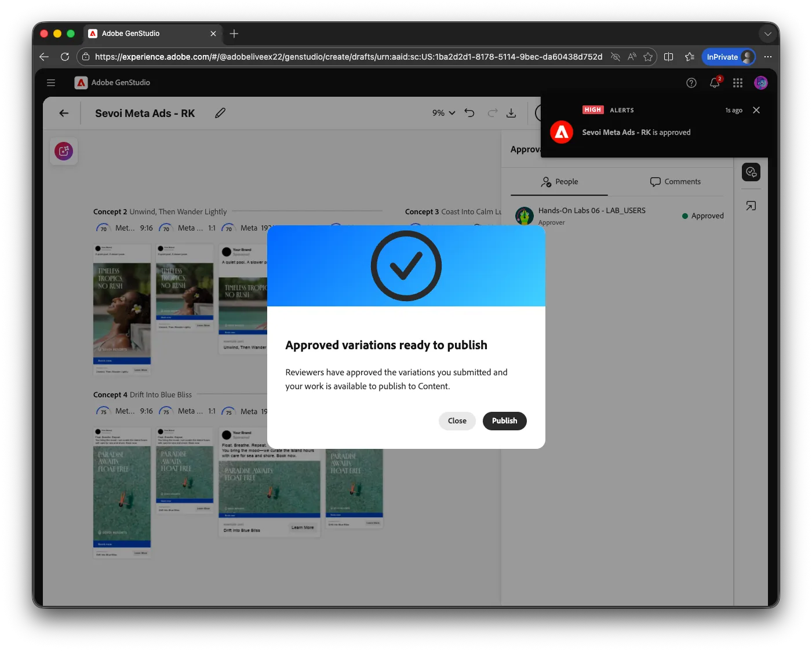
Task: Reload the page in browser
Action: (65, 57)
